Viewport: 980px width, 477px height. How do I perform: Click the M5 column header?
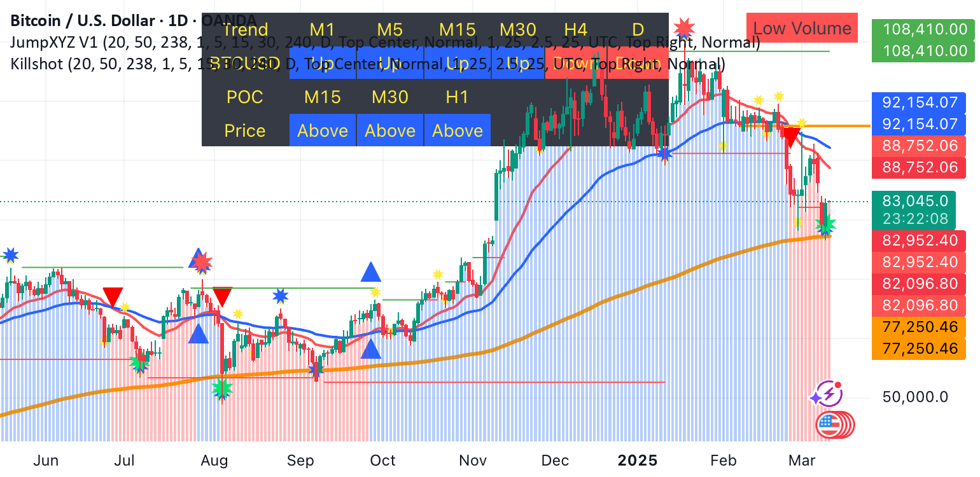[390, 29]
